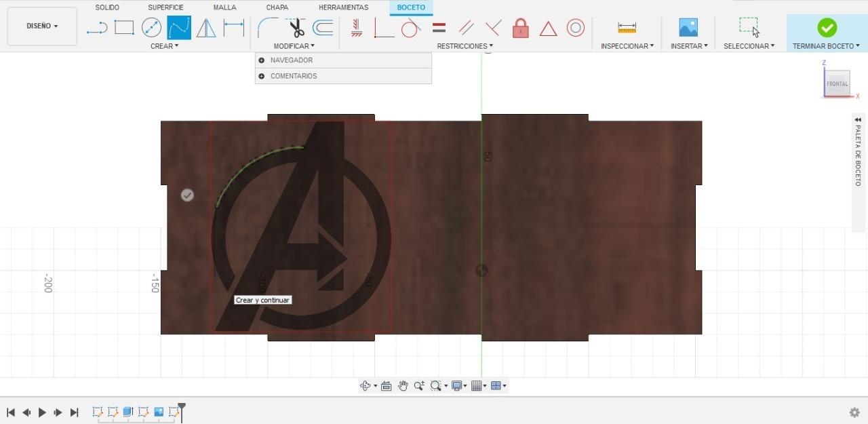Open the RESTRICCIONES dropdown menu

coord(465,46)
